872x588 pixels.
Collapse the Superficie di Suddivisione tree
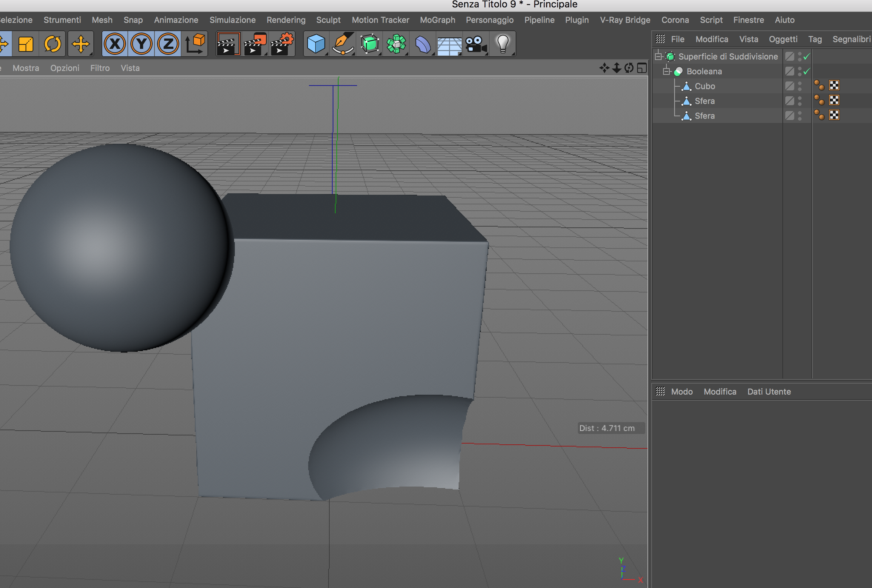point(658,57)
